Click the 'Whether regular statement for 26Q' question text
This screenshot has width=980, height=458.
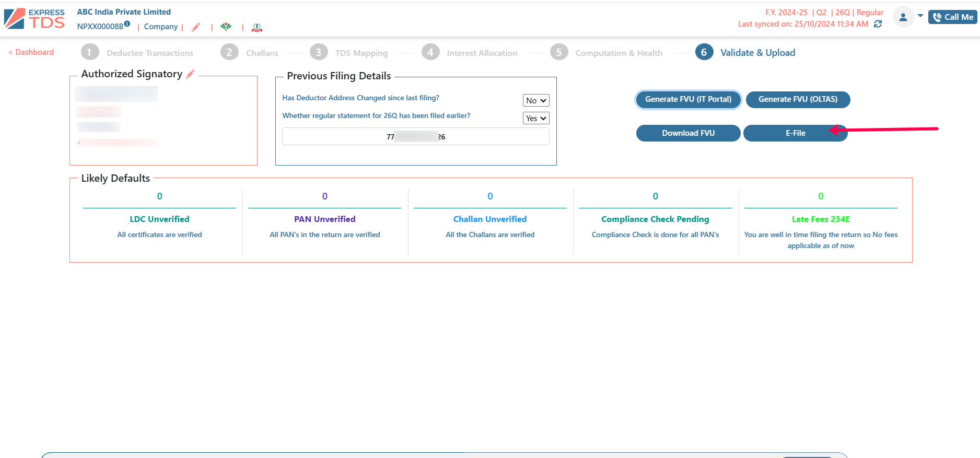[x=376, y=116]
